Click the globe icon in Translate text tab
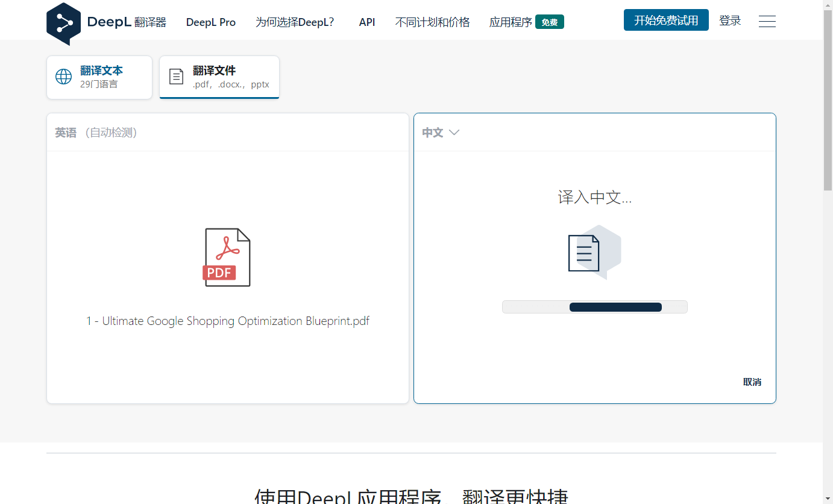 coord(63,77)
